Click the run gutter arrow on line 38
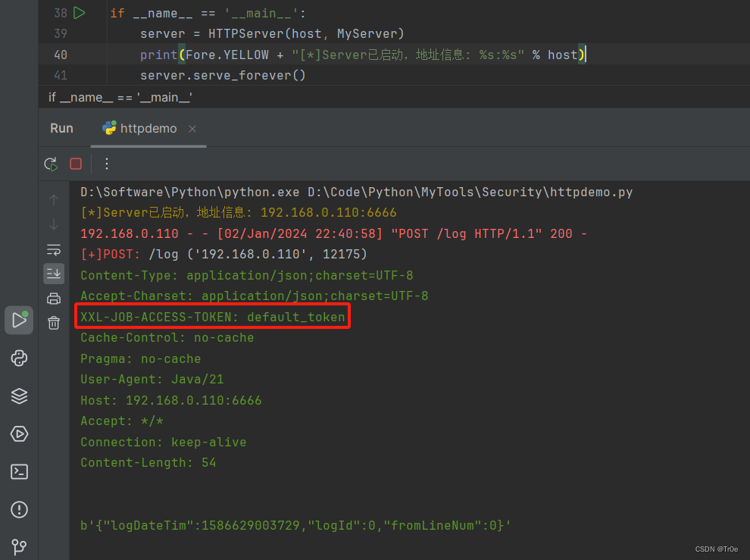 [80, 13]
